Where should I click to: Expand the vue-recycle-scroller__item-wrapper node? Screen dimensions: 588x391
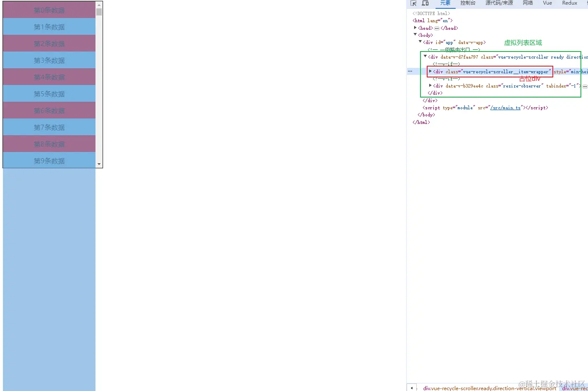430,71
